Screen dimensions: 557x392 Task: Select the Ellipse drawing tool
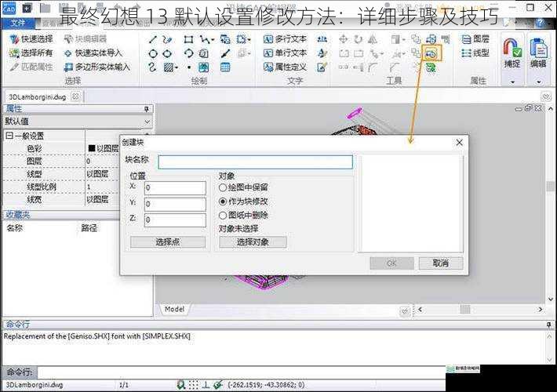tap(167, 53)
